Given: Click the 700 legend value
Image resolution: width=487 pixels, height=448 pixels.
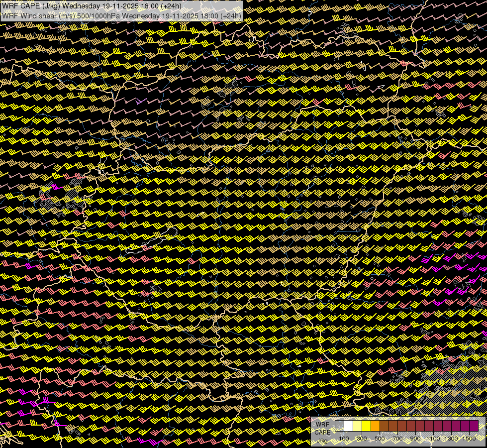Looking at the screenshot, I should [398, 439].
